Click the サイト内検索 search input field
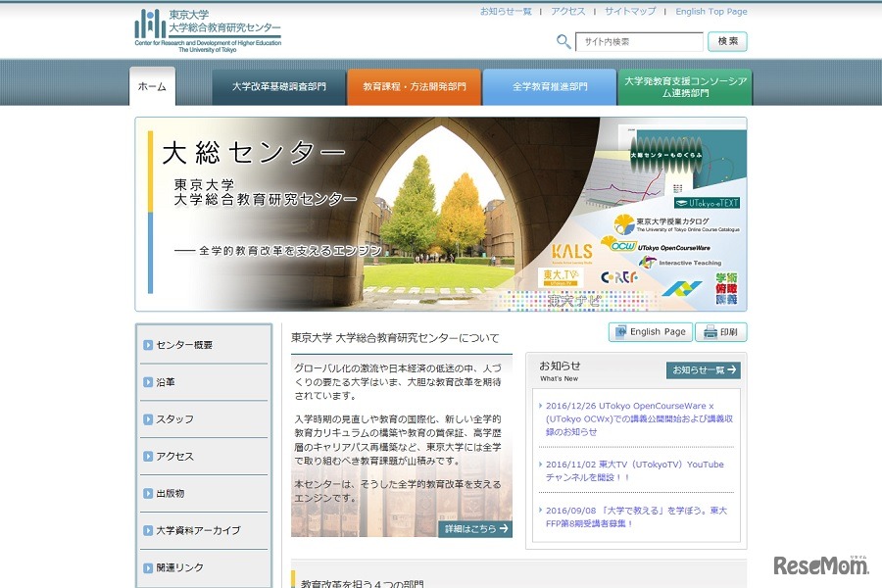 (641, 42)
